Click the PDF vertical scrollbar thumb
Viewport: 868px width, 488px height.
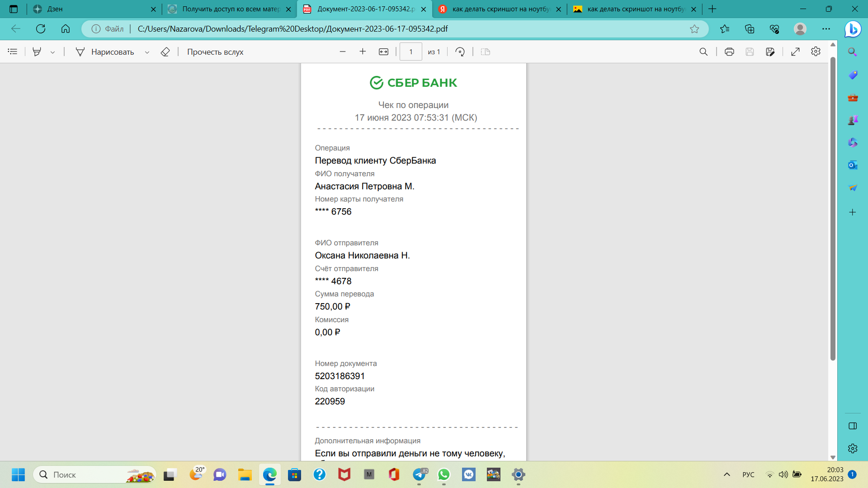833,209
